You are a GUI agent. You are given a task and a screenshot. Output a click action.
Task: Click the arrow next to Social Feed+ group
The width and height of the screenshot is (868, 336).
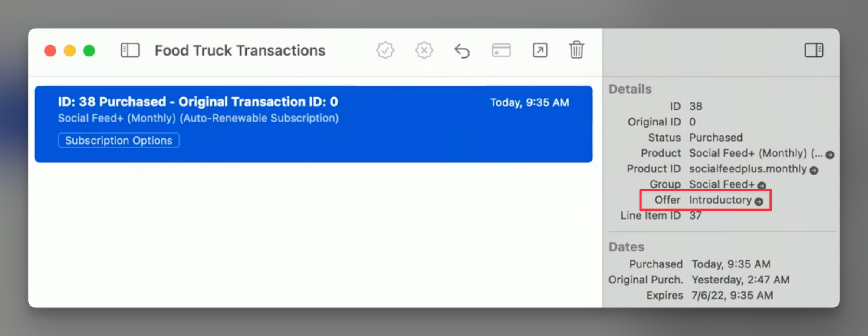pos(762,185)
